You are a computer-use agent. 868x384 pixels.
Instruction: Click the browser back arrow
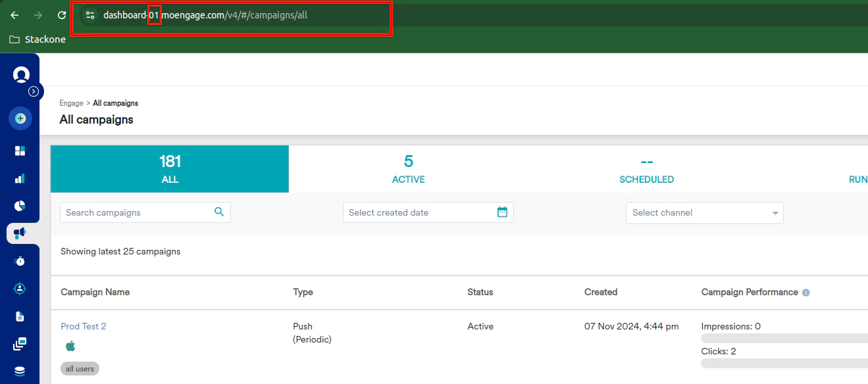pyautogui.click(x=14, y=15)
